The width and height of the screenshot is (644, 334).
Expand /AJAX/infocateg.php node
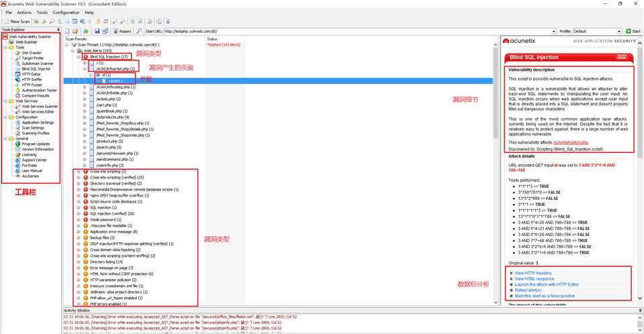coord(85,87)
